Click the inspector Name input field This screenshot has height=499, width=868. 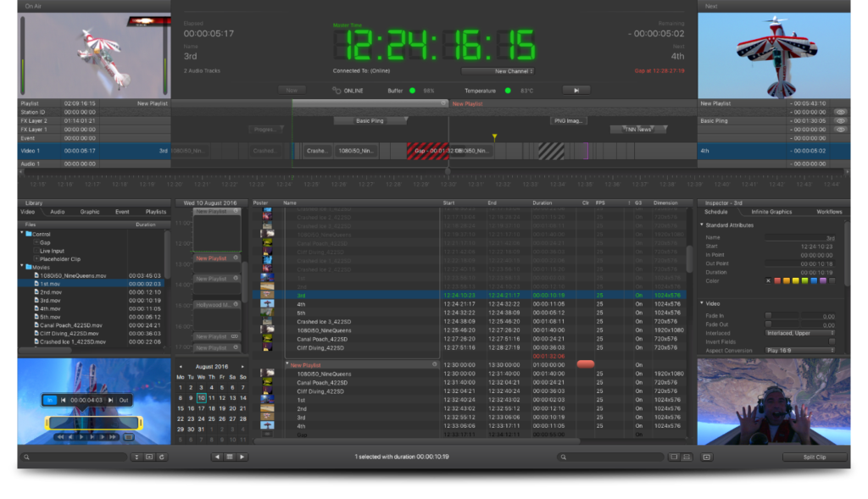(x=800, y=237)
